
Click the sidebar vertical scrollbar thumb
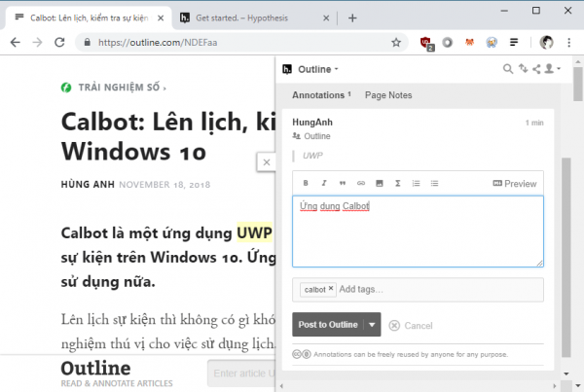[x=566, y=258]
